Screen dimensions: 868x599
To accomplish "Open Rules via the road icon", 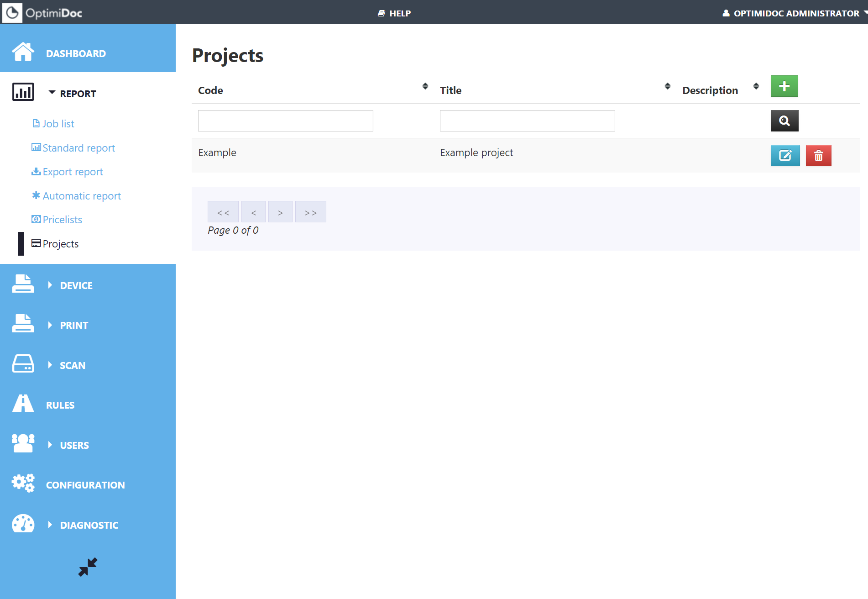I will 23,404.
